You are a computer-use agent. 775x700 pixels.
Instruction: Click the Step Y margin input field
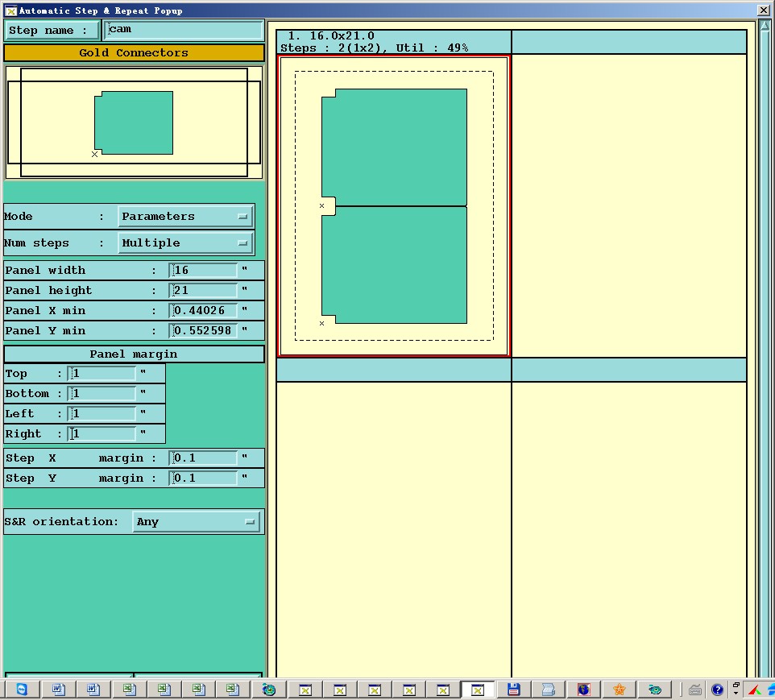[x=203, y=478]
